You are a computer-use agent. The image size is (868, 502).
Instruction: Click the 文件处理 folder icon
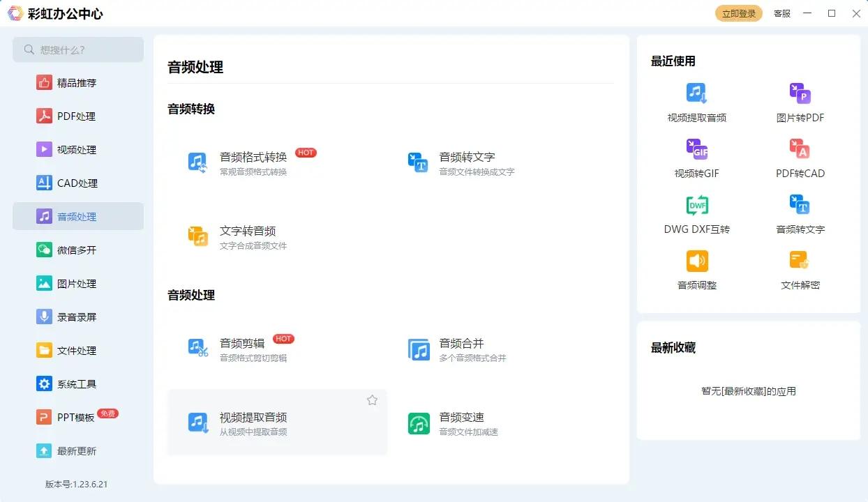(x=45, y=351)
